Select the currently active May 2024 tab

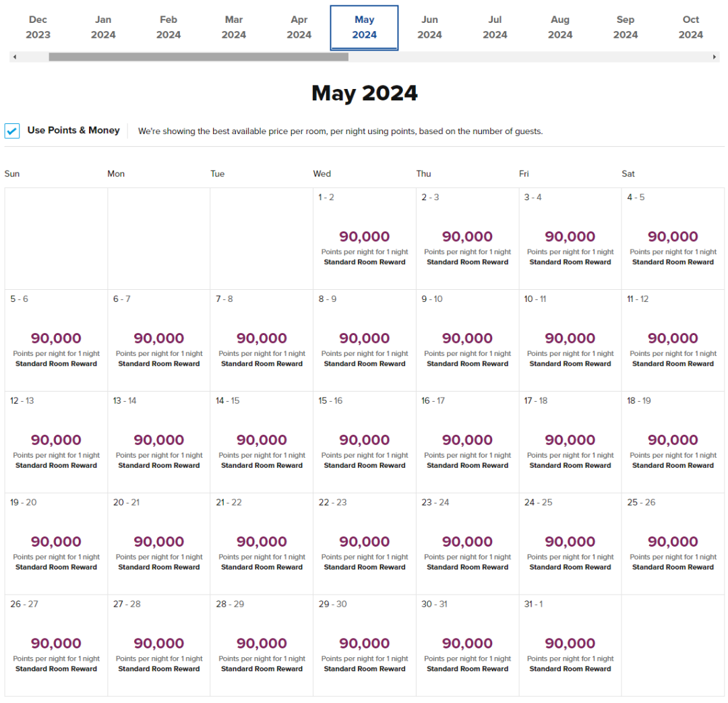[x=364, y=28]
